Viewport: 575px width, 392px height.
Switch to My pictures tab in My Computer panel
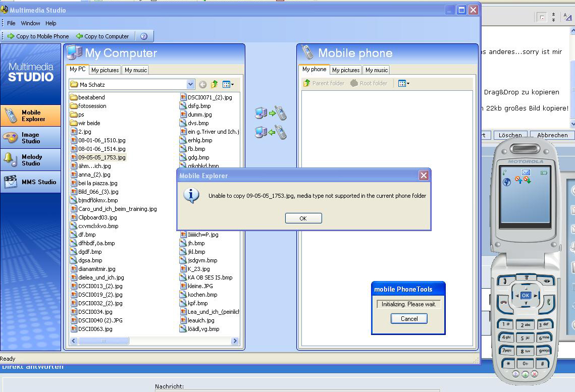105,70
